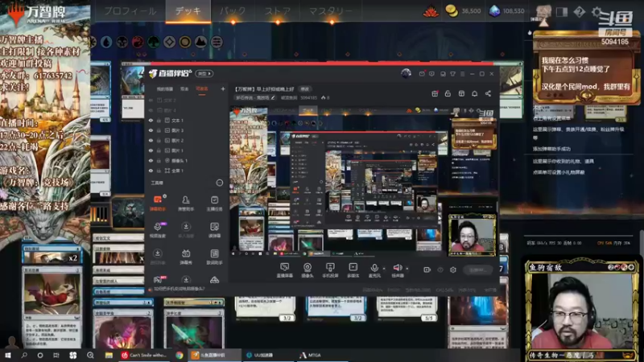
Task: Open MTG Arena settings gear
Action: pyautogui.click(x=597, y=12)
